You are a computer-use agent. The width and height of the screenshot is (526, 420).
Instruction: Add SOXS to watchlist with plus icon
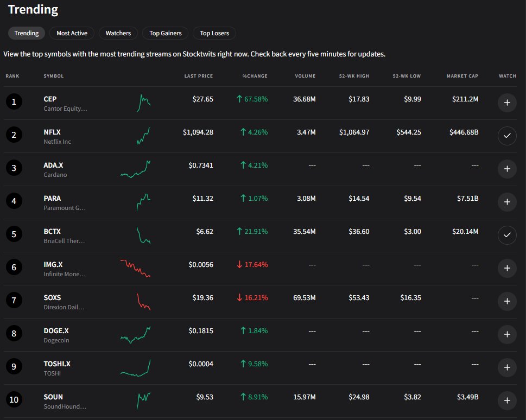tap(507, 301)
